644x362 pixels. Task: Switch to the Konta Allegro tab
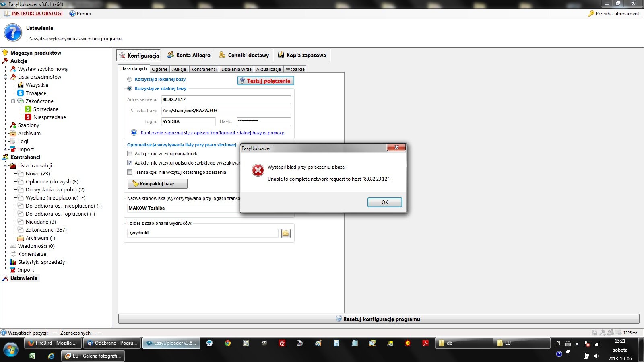click(x=189, y=55)
